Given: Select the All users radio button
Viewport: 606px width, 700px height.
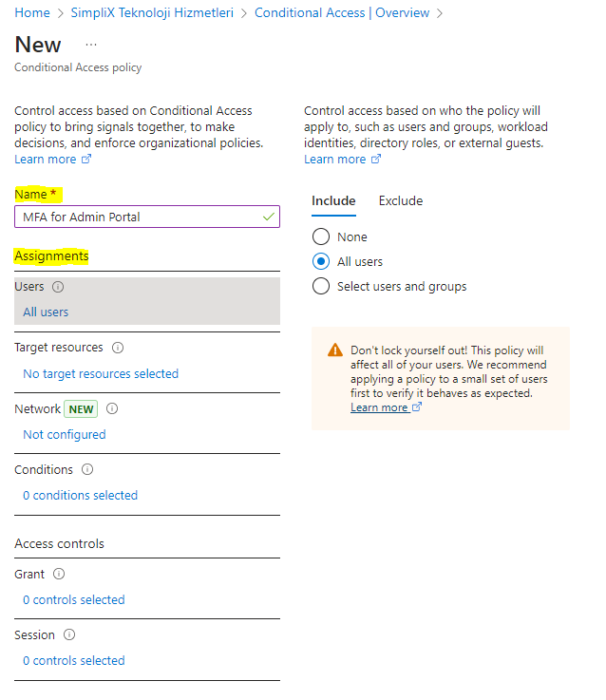Looking at the screenshot, I should tap(321, 261).
